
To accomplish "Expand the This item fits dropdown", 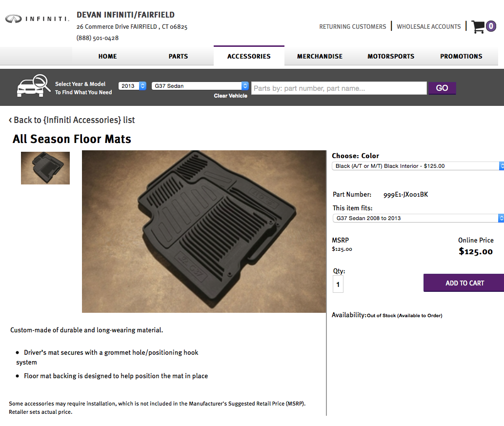I will click(418, 218).
